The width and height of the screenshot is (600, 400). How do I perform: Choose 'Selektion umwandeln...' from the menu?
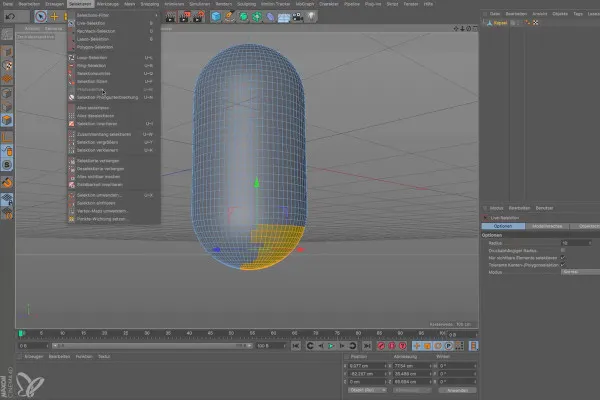click(99, 195)
